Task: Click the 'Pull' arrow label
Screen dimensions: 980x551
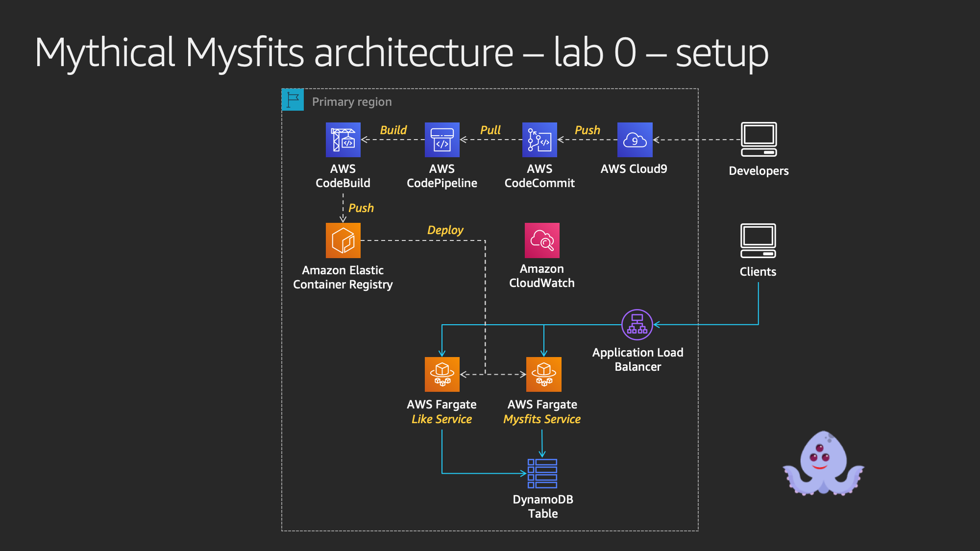Action: click(490, 130)
